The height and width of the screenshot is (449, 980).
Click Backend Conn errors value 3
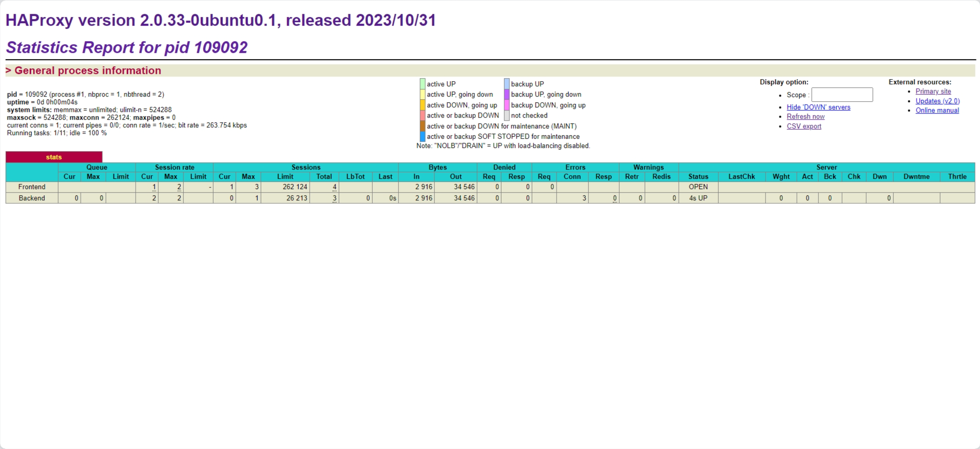584,198
